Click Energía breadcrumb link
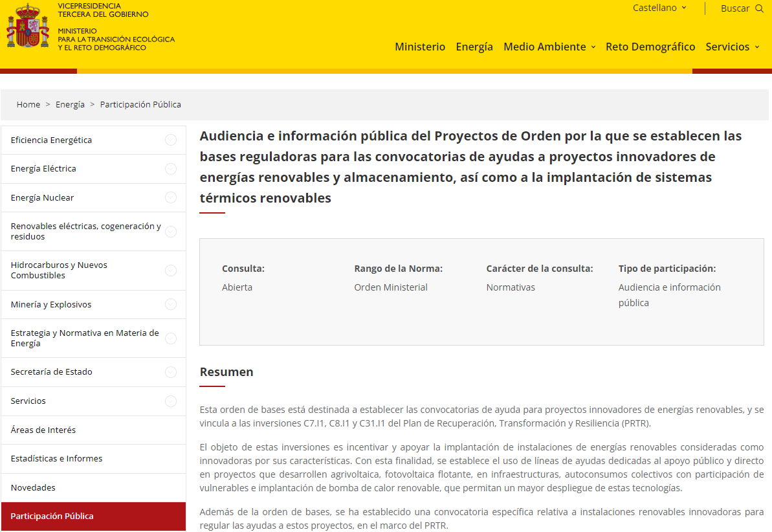Screen dimensions: 772x532 [x=70, y=104]
